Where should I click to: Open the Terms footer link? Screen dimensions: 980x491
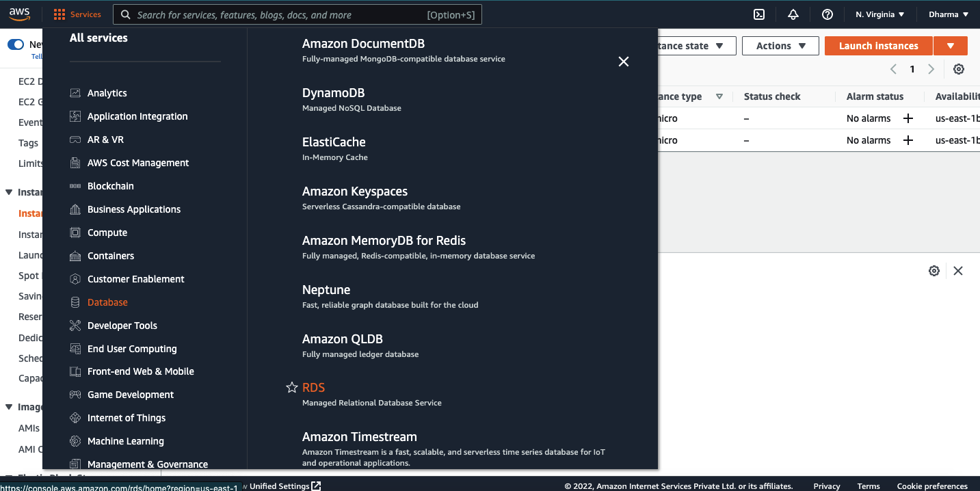[x=869, y=486]
